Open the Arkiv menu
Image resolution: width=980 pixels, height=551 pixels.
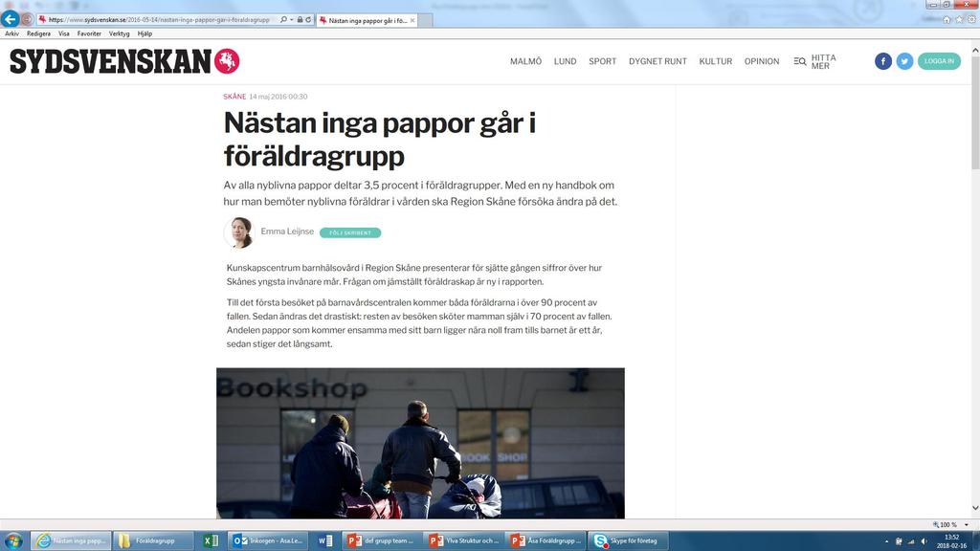(11, 33)
